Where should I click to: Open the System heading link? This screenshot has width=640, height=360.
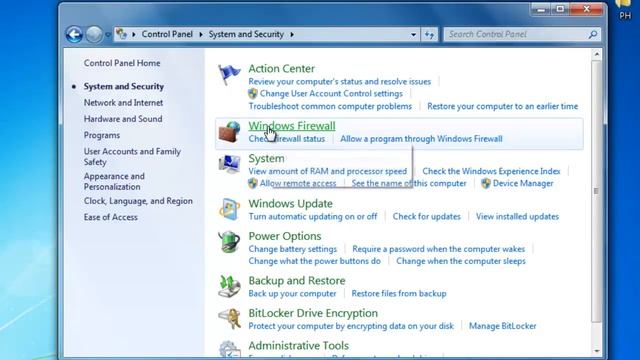(x=267, y=158)
